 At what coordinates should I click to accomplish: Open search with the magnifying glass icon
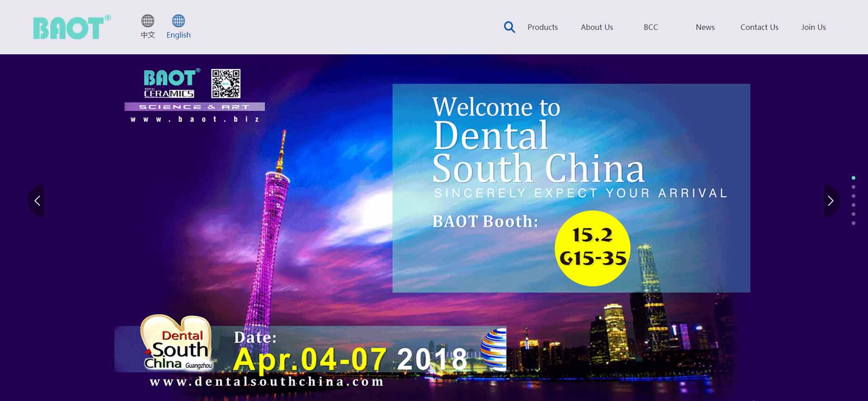tap(509, 27)
